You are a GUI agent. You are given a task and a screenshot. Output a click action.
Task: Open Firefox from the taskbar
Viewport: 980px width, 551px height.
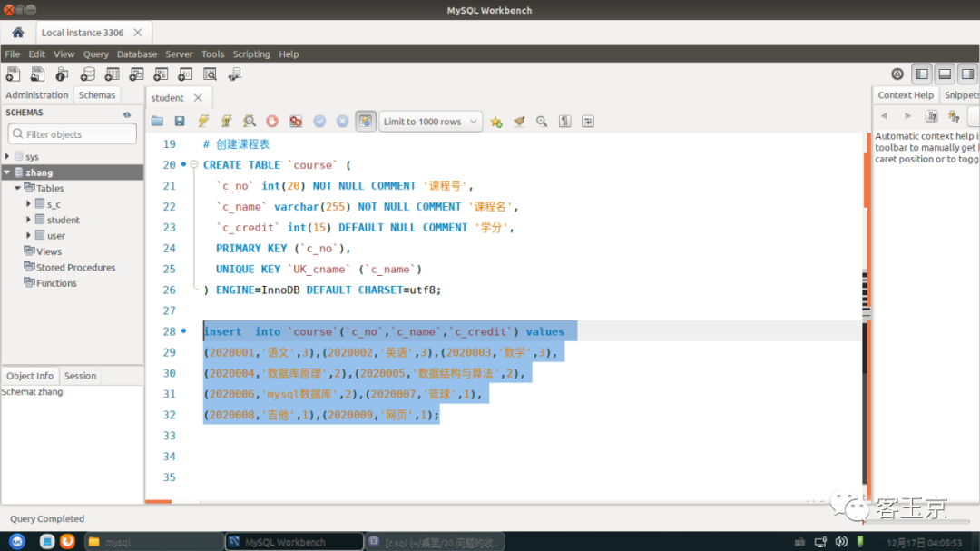pos(67,542)
